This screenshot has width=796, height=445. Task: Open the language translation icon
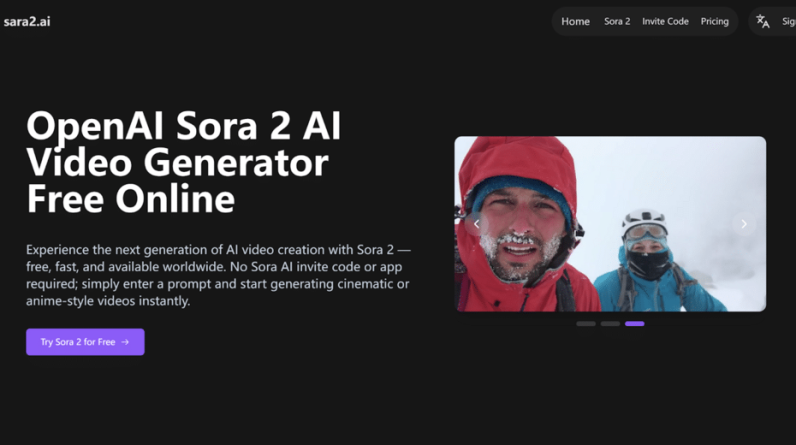[763, 21]
